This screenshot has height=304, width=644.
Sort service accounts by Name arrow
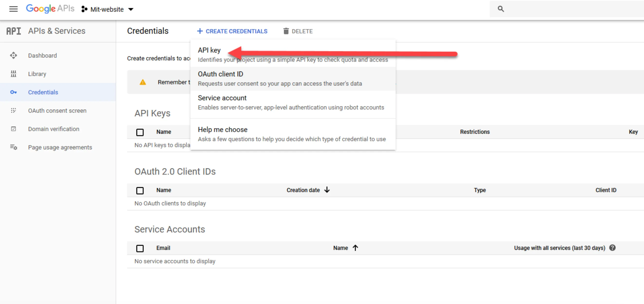pyautogui.click(x=355, y=248)
